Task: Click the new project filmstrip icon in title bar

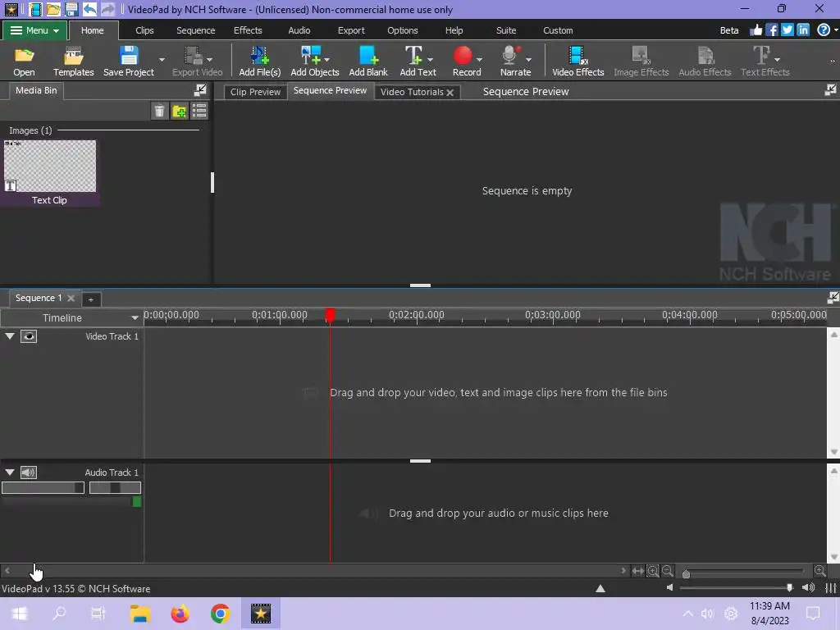Action: pos(35,9)
